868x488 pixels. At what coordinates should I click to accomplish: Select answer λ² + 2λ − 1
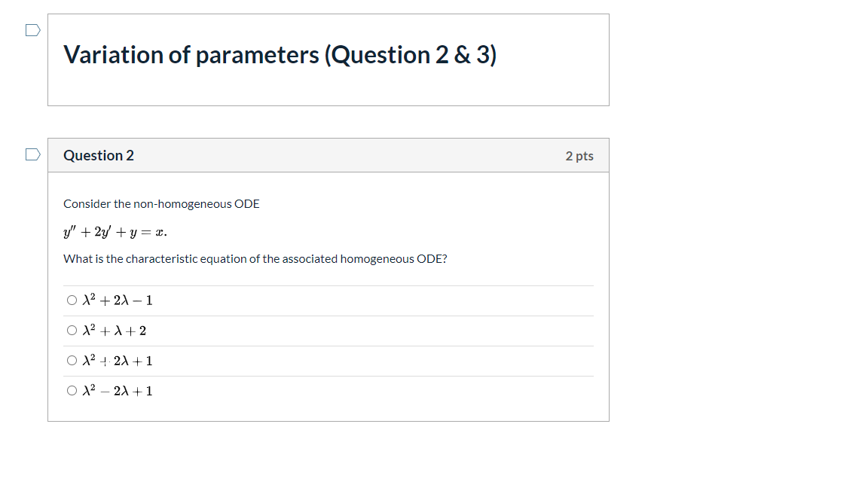click(x=71, y=300)
